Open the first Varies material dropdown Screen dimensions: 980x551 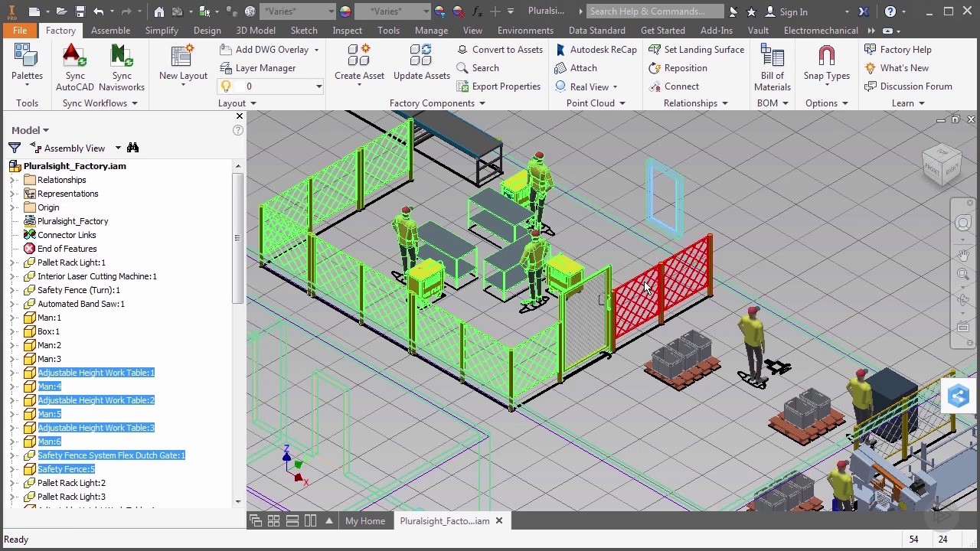pos(332,11)
